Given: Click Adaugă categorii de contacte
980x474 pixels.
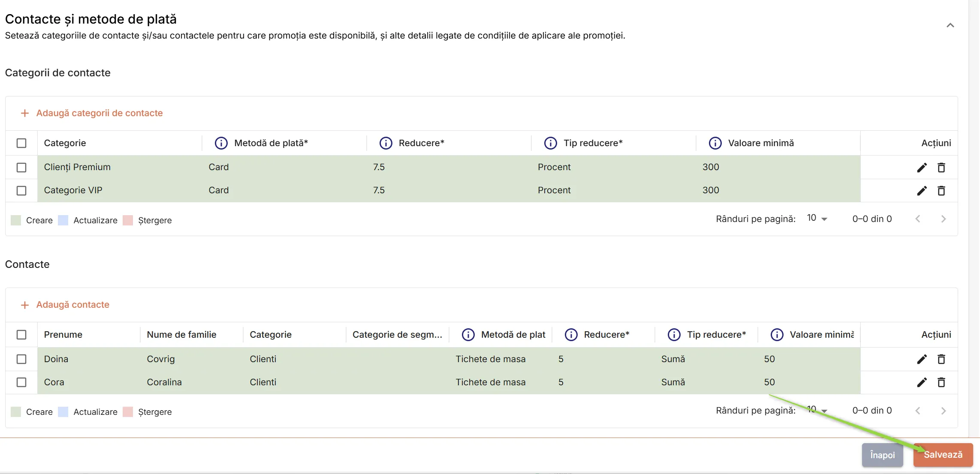Looking at the screenshot, I should (92, 113).
